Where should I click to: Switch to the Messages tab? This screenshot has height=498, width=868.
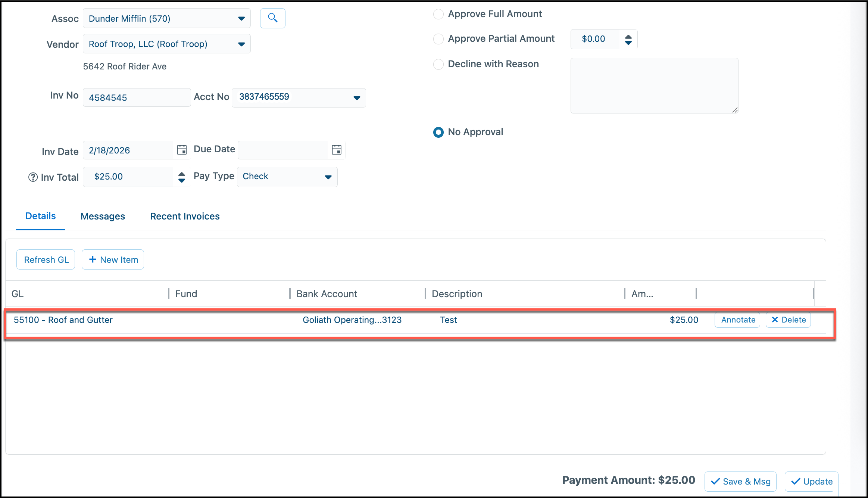[x=103, y=217]
